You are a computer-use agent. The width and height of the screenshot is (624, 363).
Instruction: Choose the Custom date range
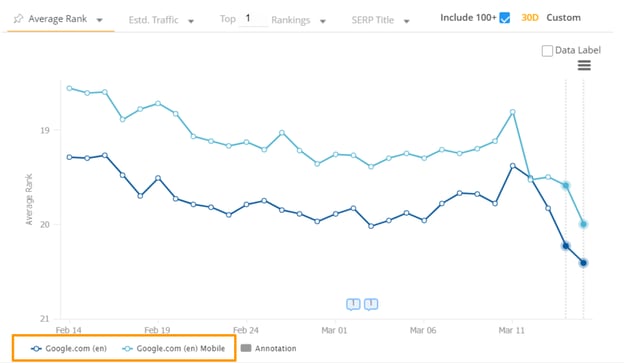coord(563,18)
